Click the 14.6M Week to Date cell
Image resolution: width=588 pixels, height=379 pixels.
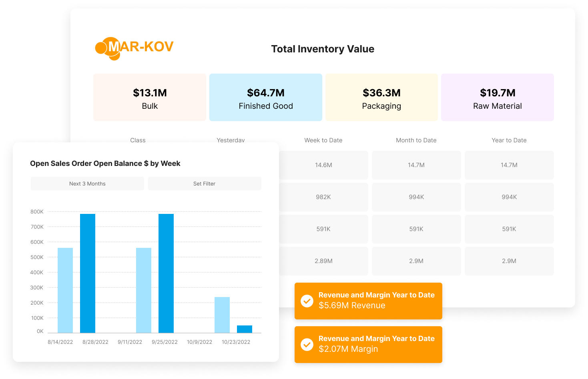pos(323,165)
